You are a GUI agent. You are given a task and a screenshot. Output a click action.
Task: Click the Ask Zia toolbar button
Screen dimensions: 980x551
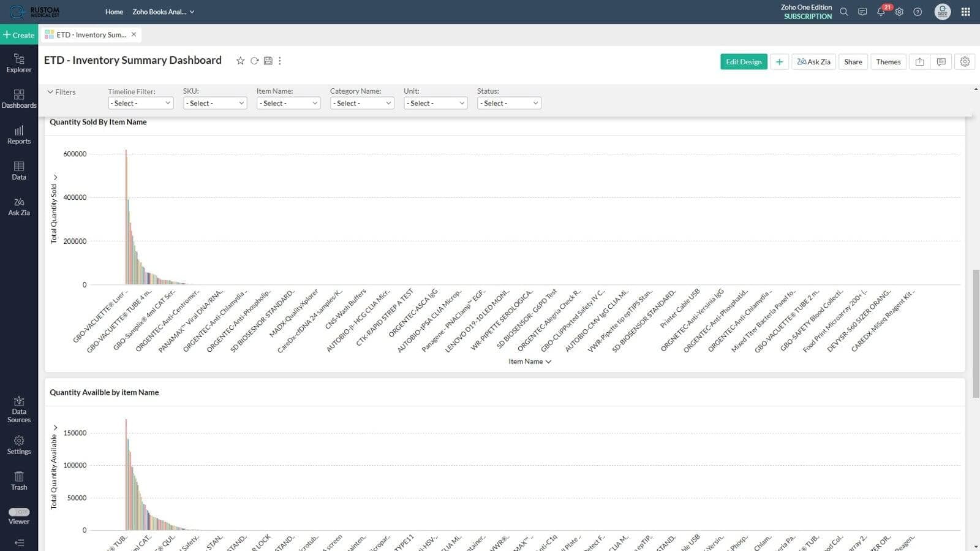(x=813, y=62)
